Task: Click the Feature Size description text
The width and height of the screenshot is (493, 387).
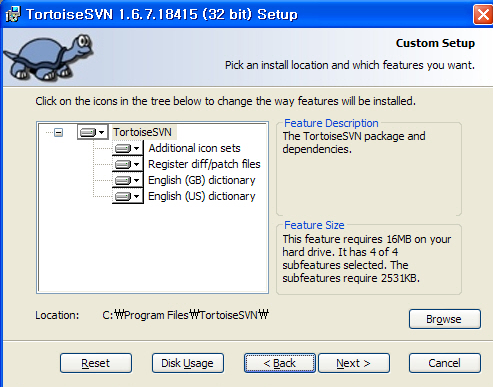Action: [x=366, y=258]
